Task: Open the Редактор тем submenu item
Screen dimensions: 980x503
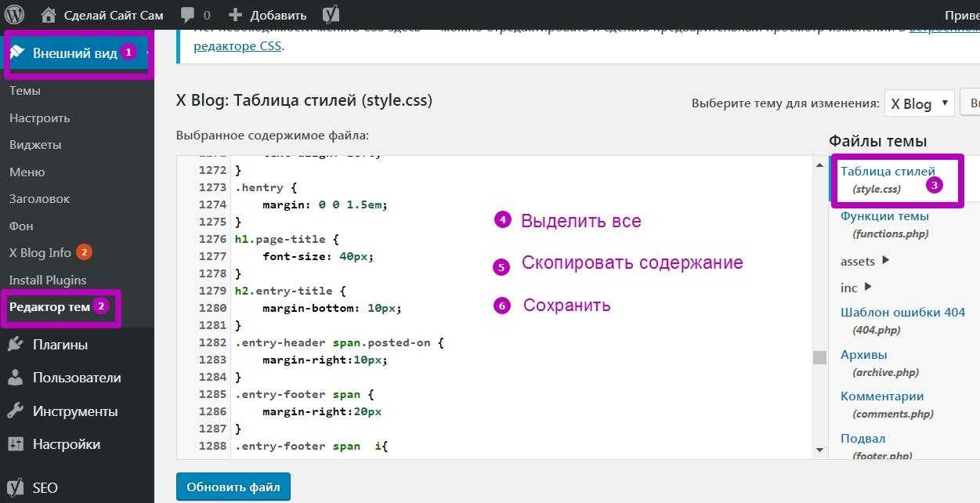Action: coord(49,307)
